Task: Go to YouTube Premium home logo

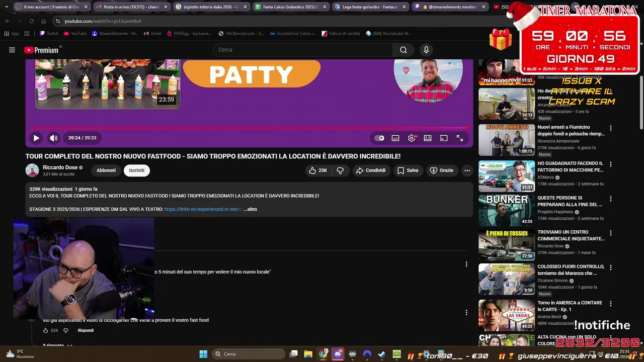Action: [x=43, y=50]
